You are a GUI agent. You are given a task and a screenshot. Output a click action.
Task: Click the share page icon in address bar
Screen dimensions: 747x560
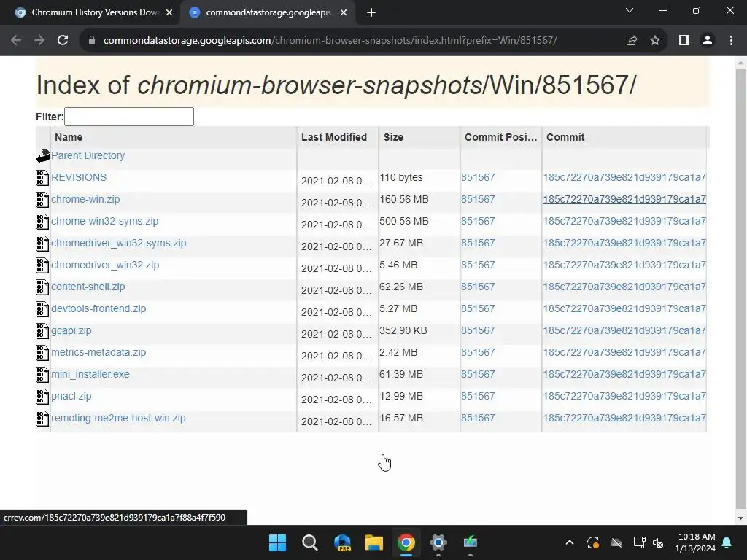point(632,41)
